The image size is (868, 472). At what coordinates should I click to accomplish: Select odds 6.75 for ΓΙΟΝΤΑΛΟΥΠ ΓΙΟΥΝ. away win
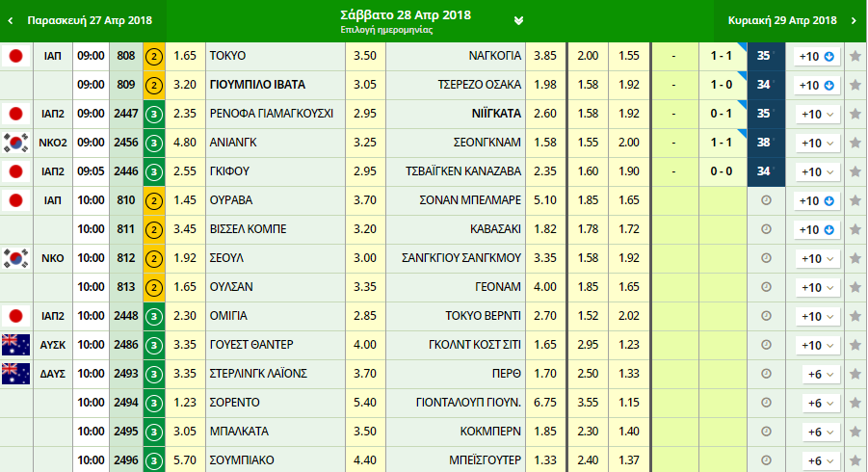point(545,403)
